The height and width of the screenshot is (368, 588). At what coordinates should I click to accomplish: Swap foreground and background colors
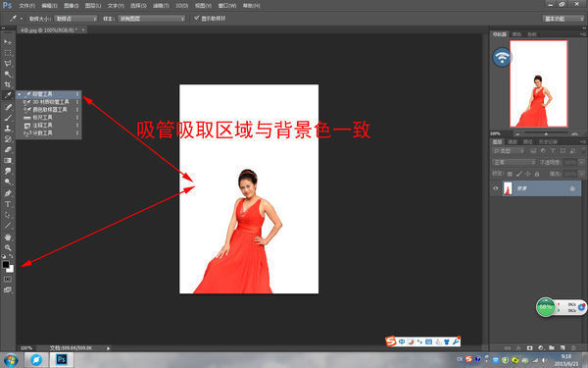tap(11, 256)
